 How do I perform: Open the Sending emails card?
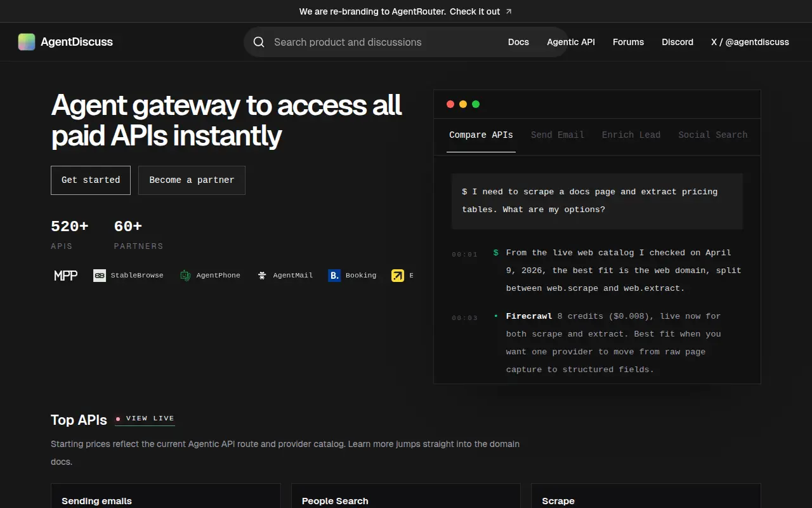(166, 496)
